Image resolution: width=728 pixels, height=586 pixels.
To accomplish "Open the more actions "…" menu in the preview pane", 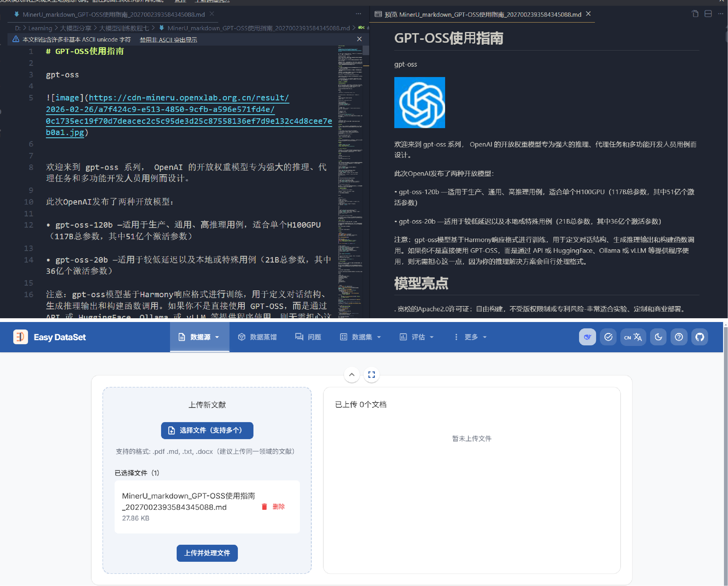I will 720,14.
